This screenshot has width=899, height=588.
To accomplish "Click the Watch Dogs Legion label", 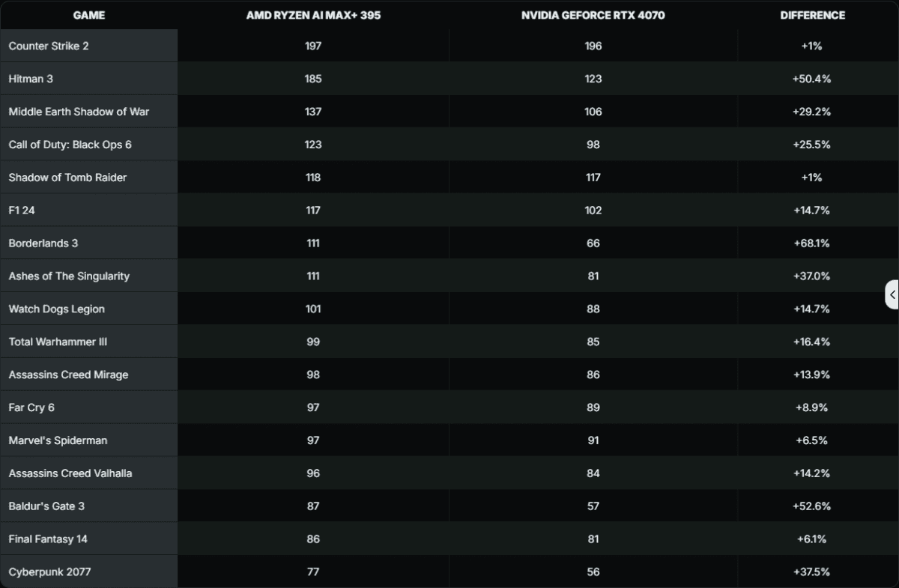I will (x=56, y=309).
